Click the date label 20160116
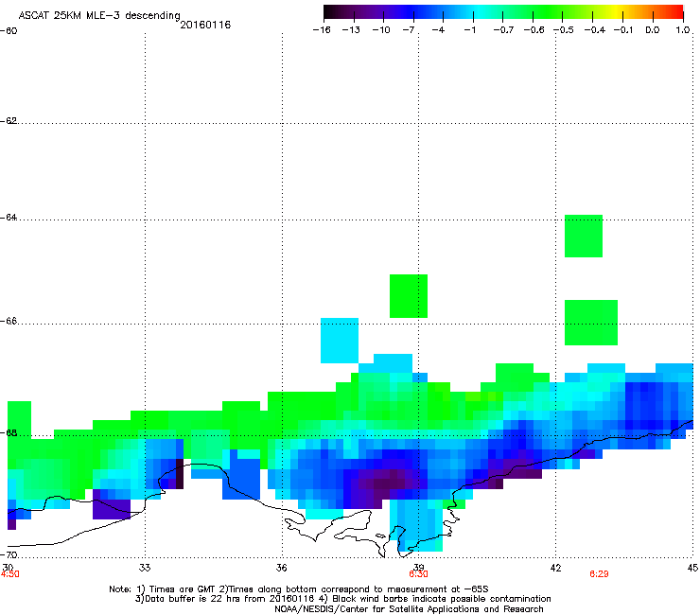This screenshot has height=615, width=700. [x=205, y=25]
